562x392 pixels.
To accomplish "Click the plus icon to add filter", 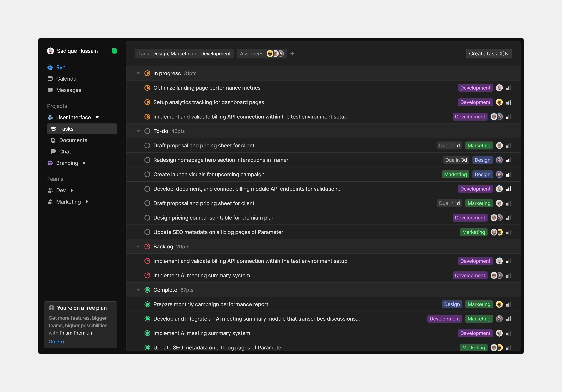I will [x=292, y=54].
